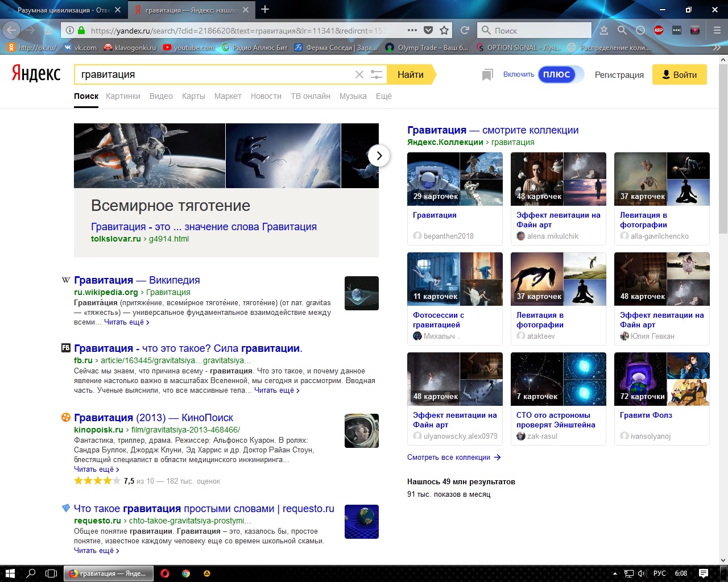Expand Читать ещё under the requesto.ru result
This screenshot has width=728, height=582.
tap(97, 551)
